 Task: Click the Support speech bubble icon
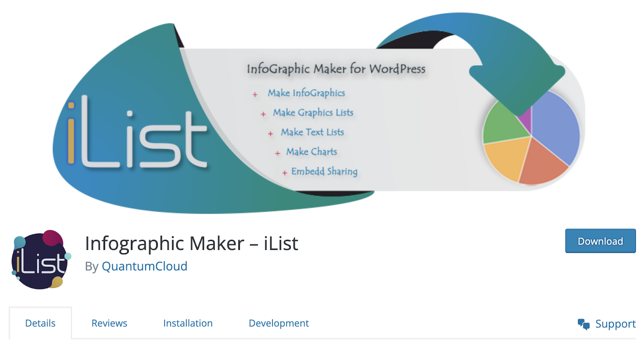click(584, 324)
